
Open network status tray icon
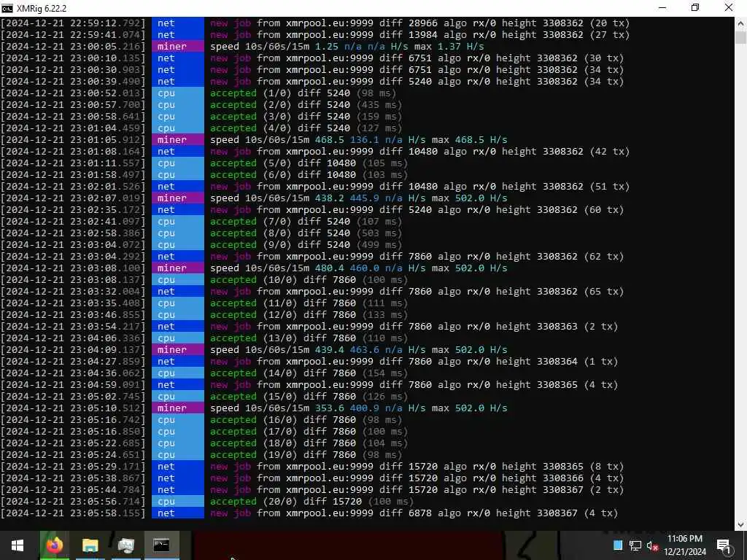coord(635,545)
